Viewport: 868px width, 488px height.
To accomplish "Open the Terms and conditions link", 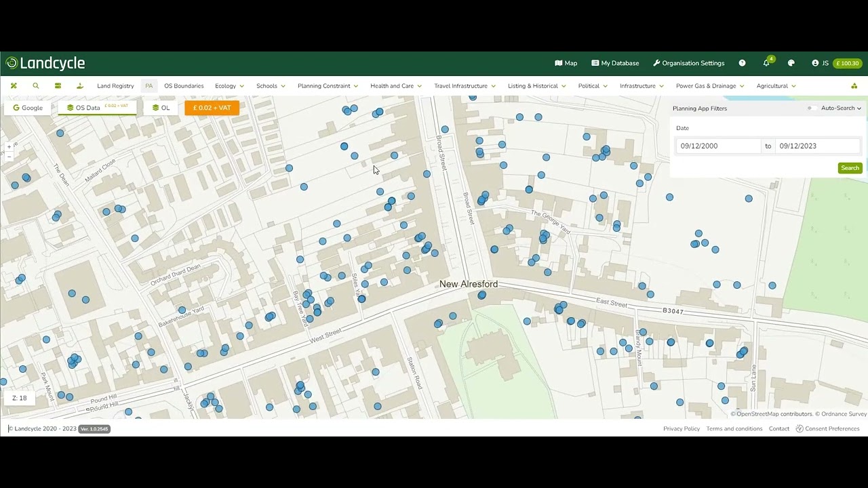I will tap(734, 428).
